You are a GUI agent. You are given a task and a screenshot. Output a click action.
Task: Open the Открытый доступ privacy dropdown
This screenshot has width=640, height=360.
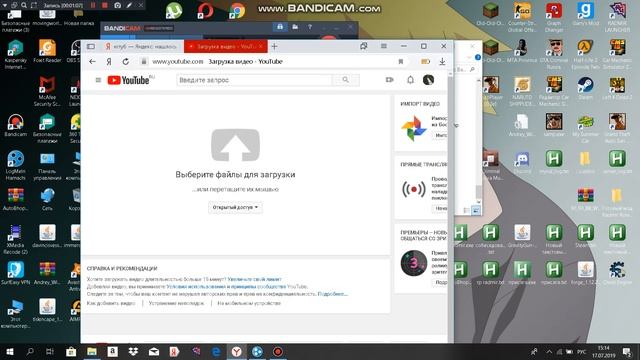tap(235, 207)
